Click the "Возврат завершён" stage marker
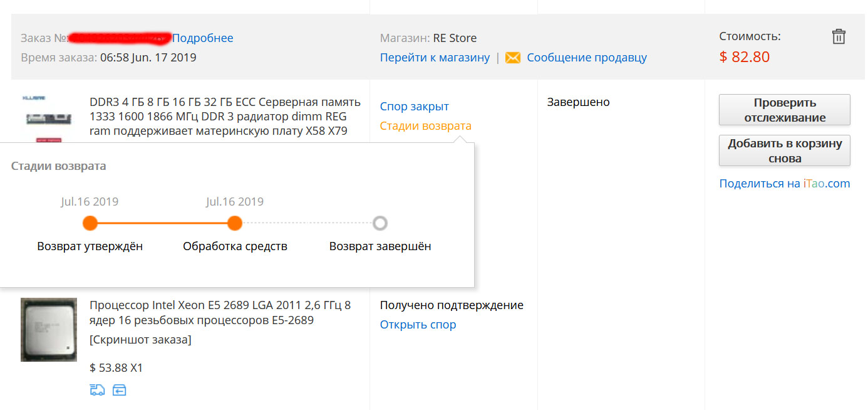This screenshot has height=410, width=868. pyautogui.click(x=380, y=223)
